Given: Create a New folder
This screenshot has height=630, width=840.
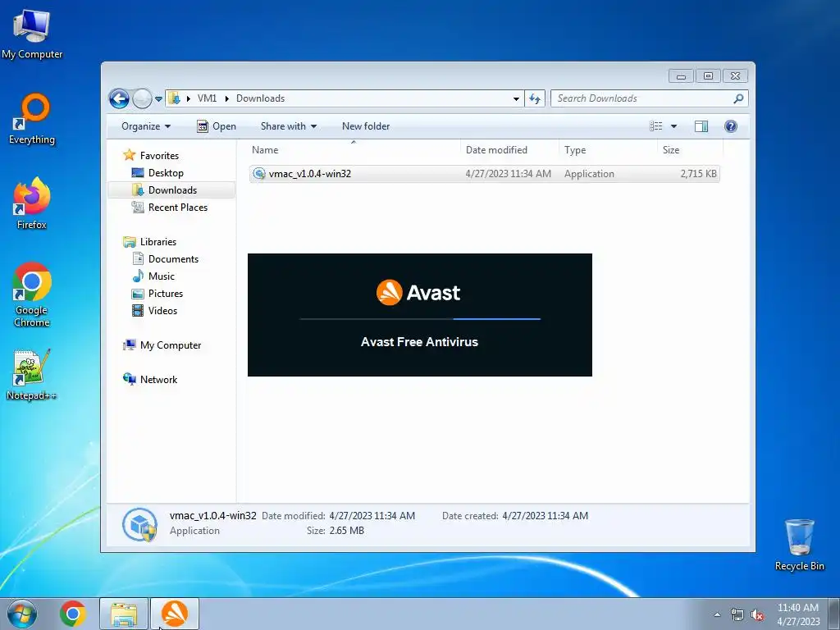Looking at the screenshot, I should (x=366, y=126).
